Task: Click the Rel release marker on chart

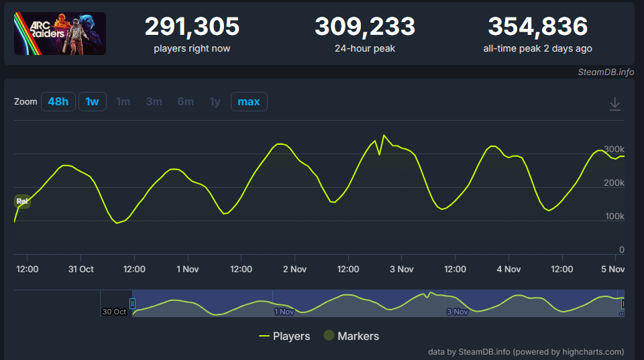Action: click(22, 201)
